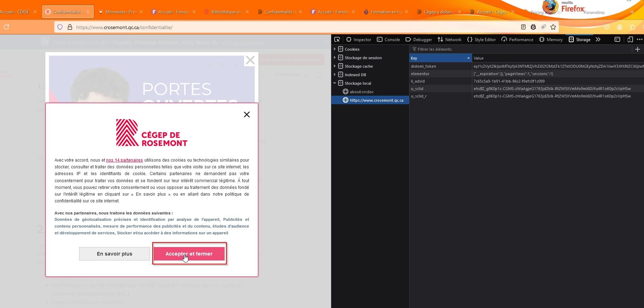Open the DevTools three-dots options menu
Screen dimensions: 644x308
click(639, 39)
